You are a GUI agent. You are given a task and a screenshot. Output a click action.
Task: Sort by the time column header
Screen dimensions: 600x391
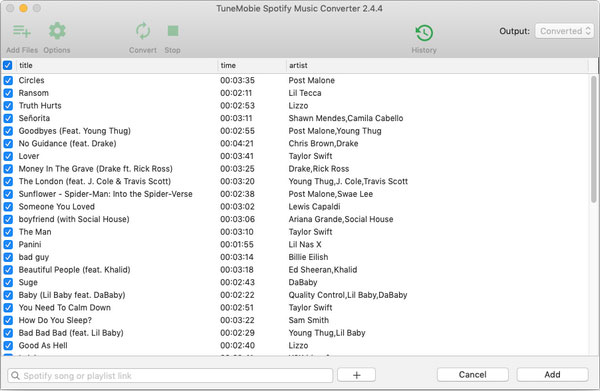tap(252, 65)
